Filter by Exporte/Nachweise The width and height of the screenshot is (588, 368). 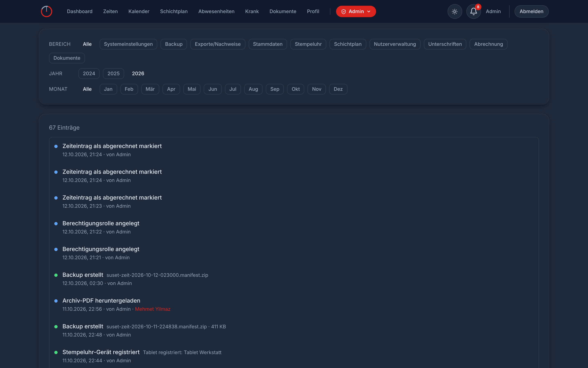pyautogui.click(x=218, y=44)
